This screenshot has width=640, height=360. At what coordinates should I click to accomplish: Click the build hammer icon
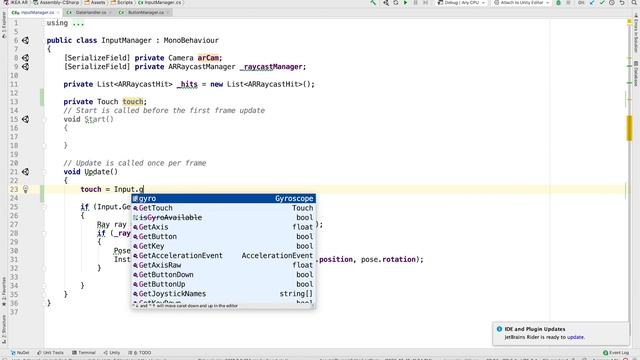tap(373, 2)
